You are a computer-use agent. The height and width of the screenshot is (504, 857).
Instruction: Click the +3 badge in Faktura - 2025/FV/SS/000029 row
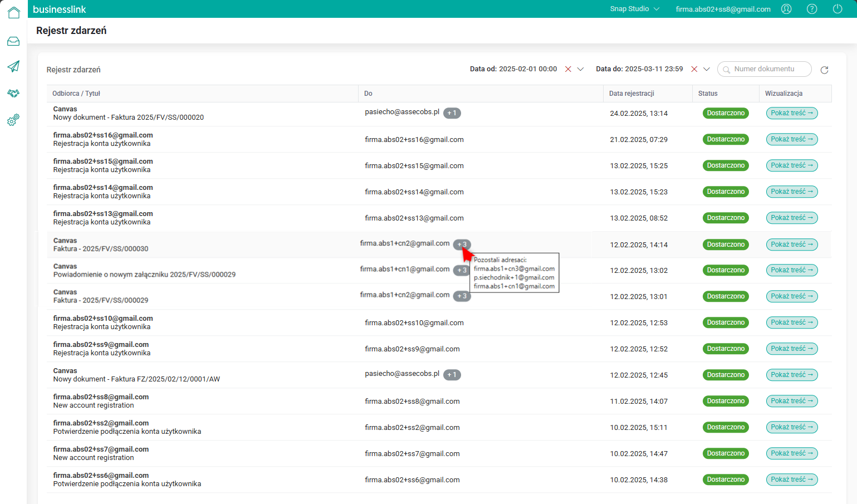[462, 296]
